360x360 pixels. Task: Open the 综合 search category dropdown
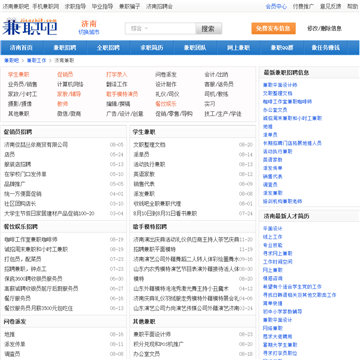tap(139, 29)
